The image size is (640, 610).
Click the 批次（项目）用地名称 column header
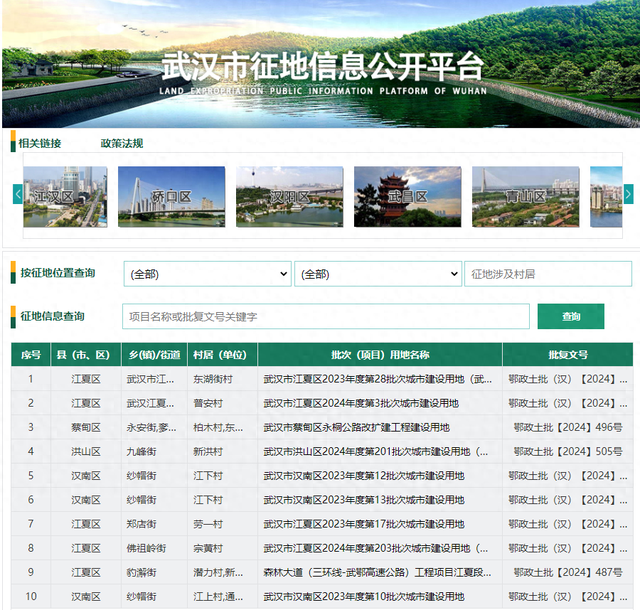pyautogui.click(x=380, y=355)
